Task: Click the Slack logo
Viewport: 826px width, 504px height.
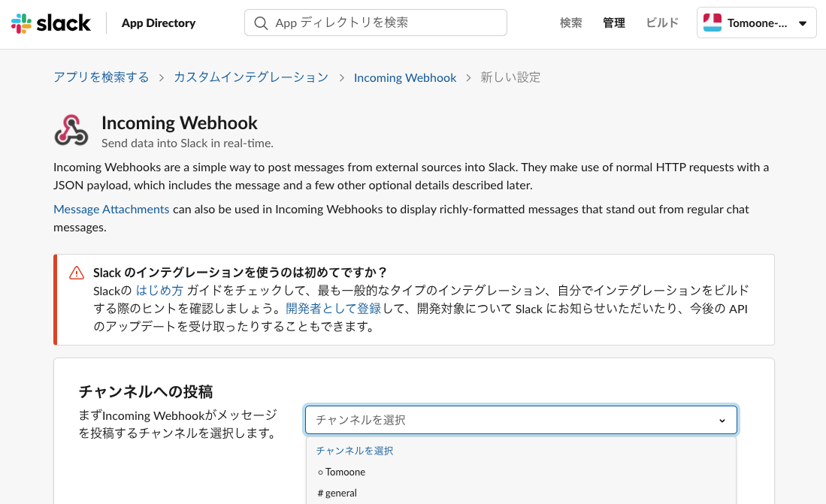Action: (x=50, y=23)
